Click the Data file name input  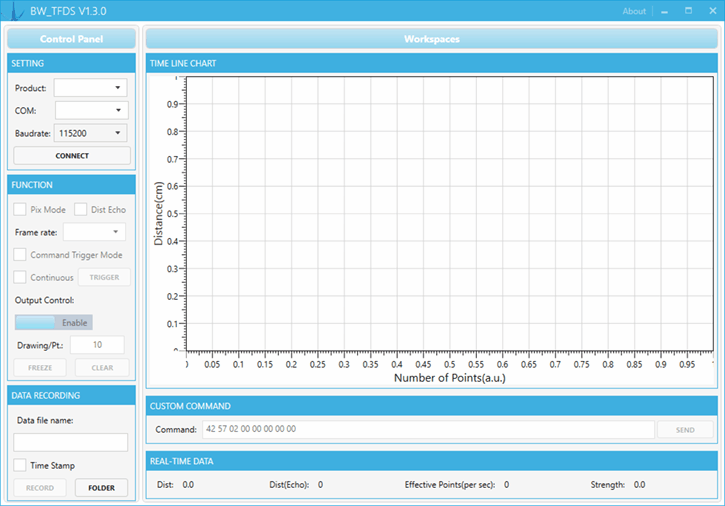71,442
